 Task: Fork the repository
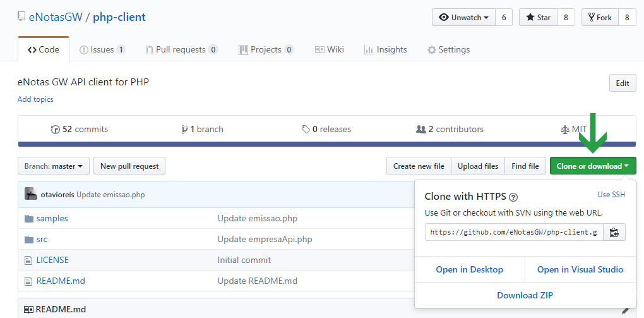click(x=600, y=17)
